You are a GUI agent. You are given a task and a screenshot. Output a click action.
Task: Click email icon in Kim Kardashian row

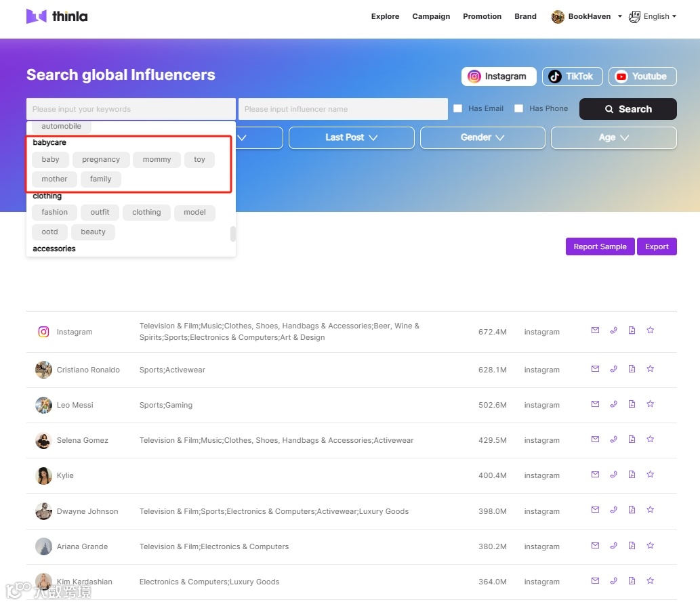point(595,581)
